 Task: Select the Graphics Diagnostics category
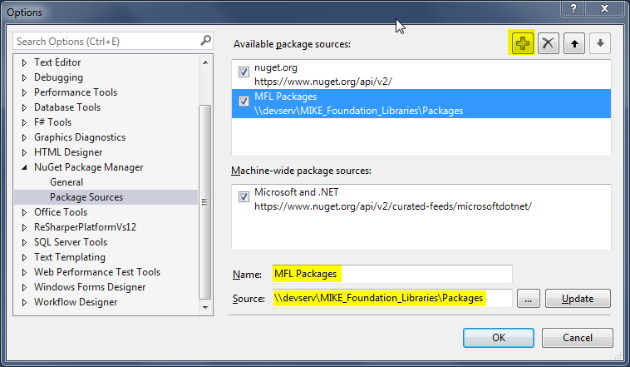pos(80,137)
